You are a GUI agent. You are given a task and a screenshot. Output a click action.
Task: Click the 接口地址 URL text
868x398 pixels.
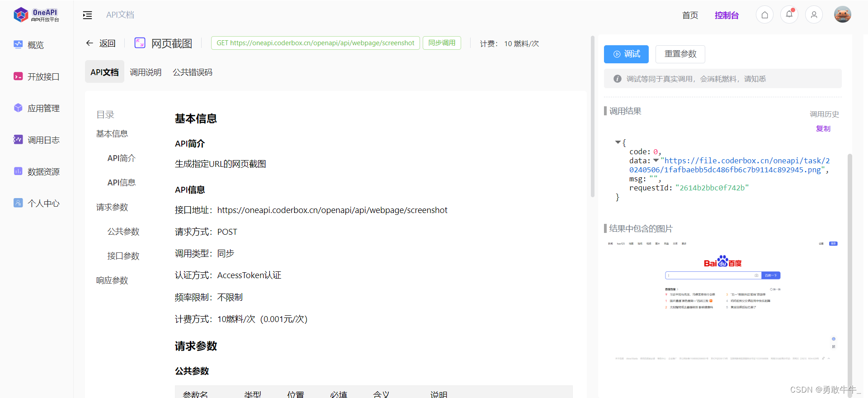pos(332,210)
